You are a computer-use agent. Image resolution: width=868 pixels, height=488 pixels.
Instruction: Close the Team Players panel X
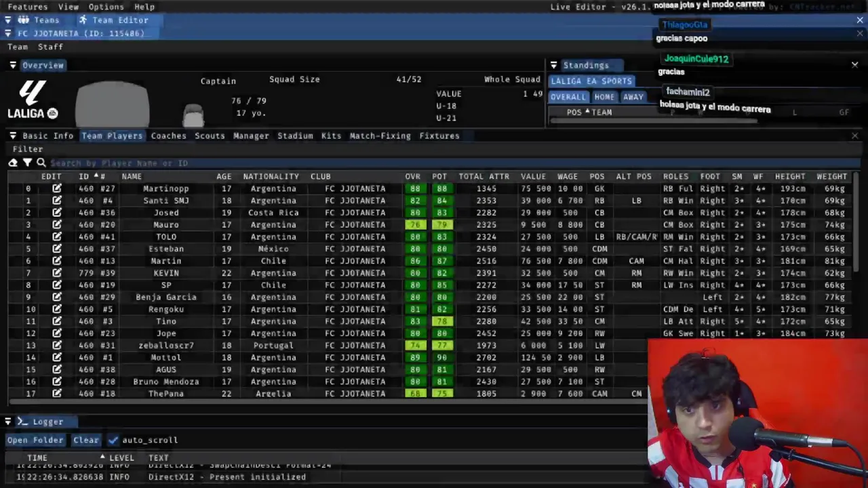point(854,136)
